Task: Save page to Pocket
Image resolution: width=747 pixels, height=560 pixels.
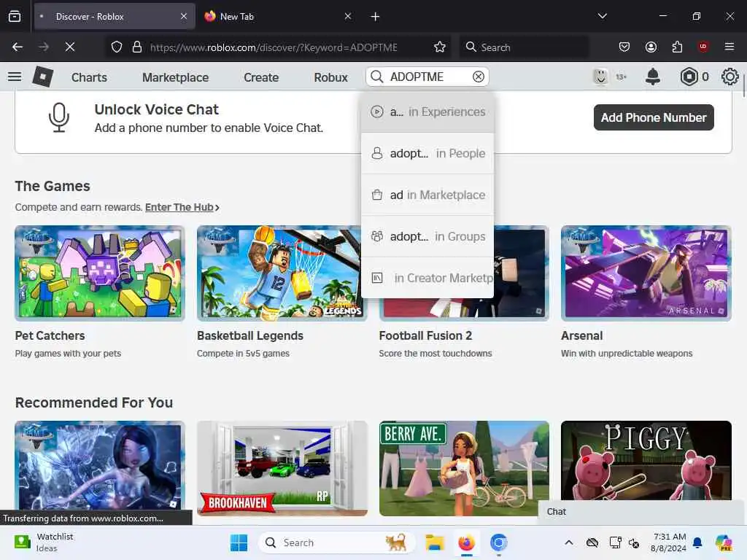Action: 624,47
